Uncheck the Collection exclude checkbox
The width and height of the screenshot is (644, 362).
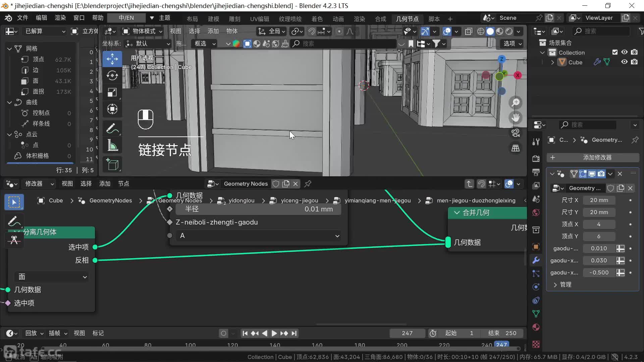point(615,52)
